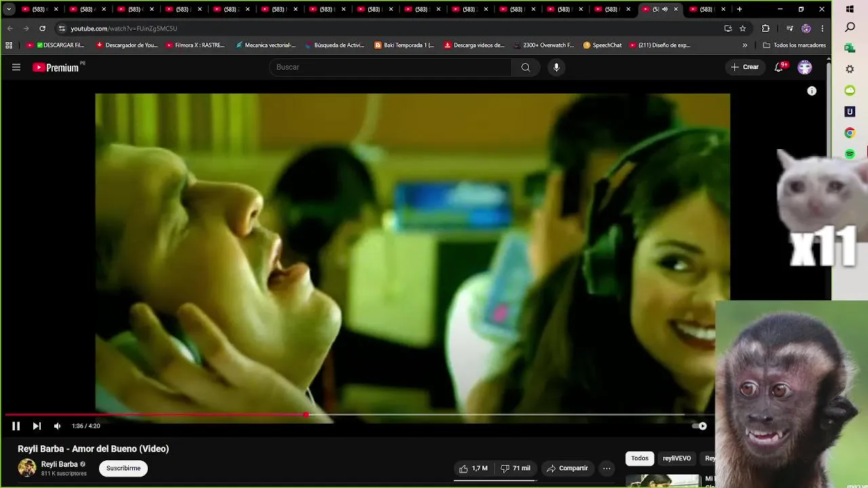Open Reyli Barba channel name link
Screen dimensions: 868x488
[x=60, y=464]
